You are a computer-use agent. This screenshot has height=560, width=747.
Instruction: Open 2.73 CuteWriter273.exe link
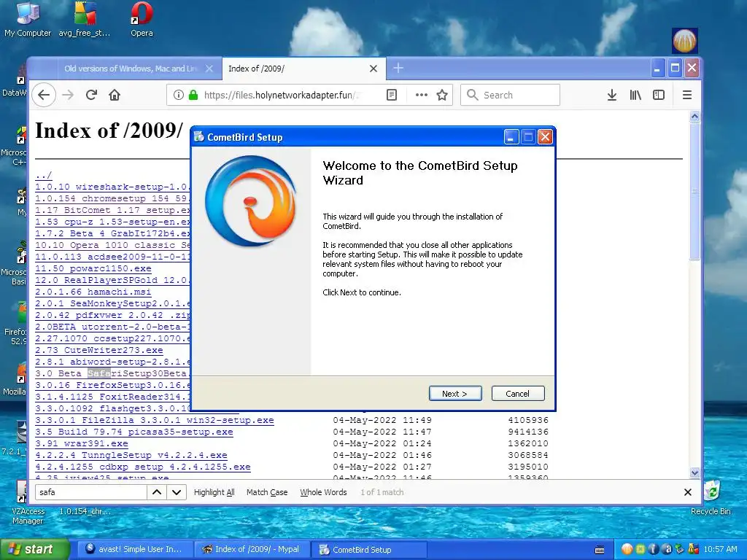(98, 350)
